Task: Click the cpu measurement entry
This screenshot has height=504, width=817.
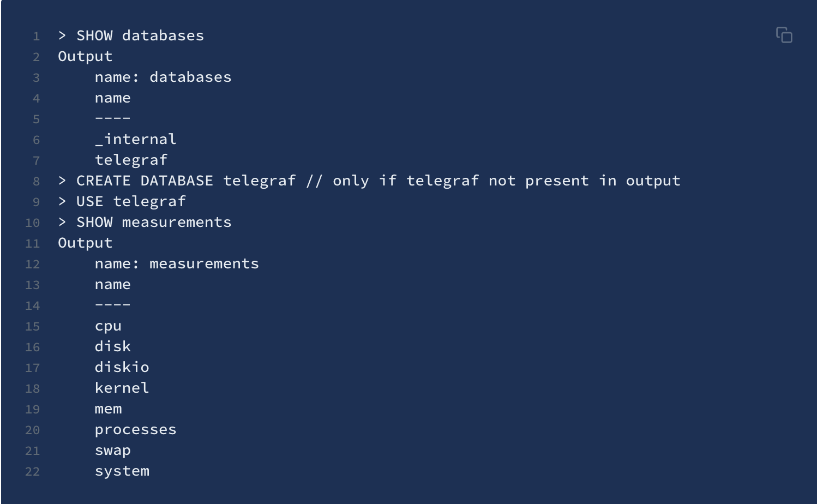Action: [108, 326]
